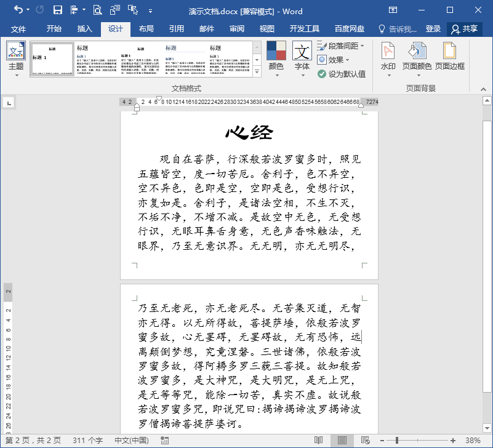This screenshot has height=448, width=493.
Task: Click the Paragraph Spacing (段落间距) button
Action: [x=341, y=46]
